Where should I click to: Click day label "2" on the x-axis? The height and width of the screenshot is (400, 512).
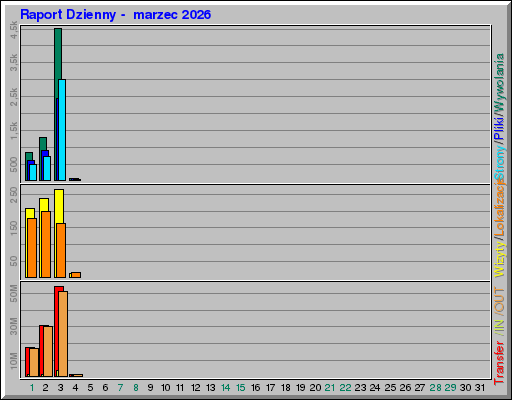46,388
